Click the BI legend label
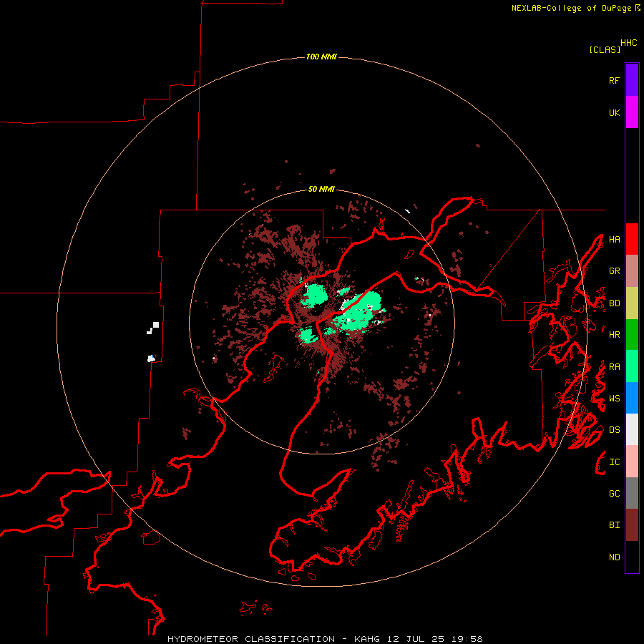 [x=615, y=525]
